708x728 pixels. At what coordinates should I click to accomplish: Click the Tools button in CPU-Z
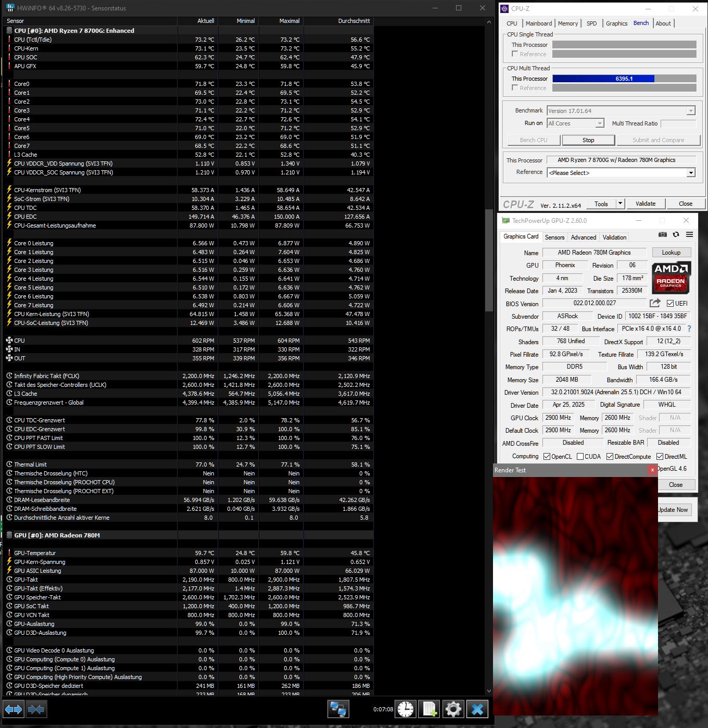[601, 204]
